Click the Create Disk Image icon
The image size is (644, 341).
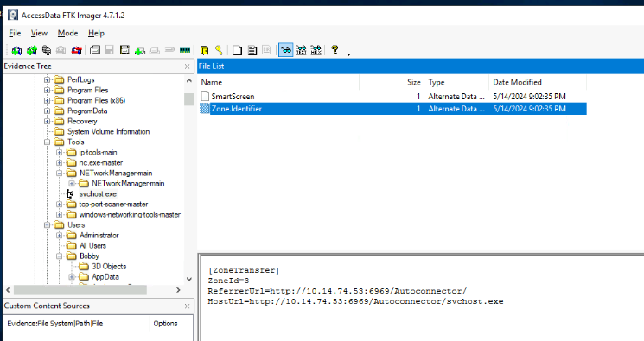click(95, 50)
